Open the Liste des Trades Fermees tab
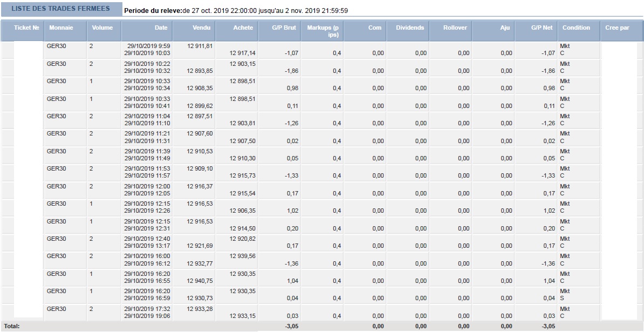 61,9
